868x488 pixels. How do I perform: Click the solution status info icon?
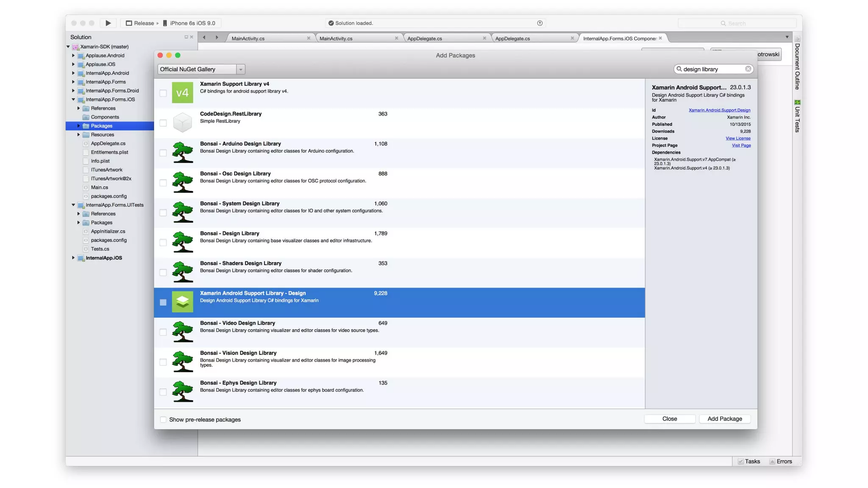click(540, 23)
